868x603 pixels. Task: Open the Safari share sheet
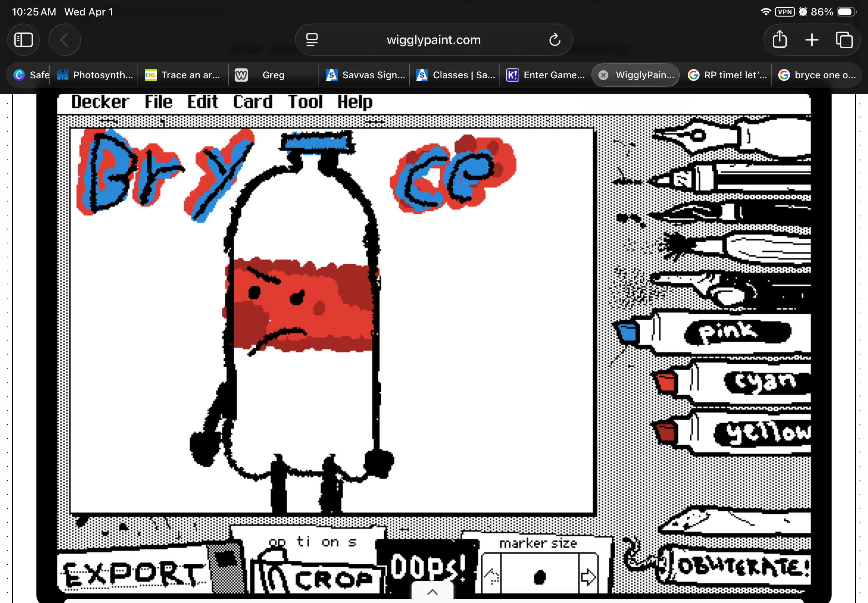[x=780, y=39]
